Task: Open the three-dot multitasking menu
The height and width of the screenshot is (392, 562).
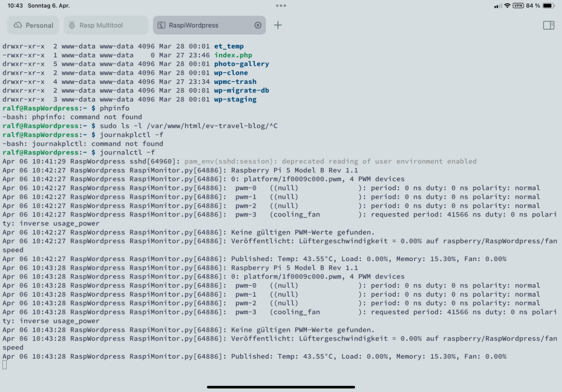Action: click(x=281, y=5)
